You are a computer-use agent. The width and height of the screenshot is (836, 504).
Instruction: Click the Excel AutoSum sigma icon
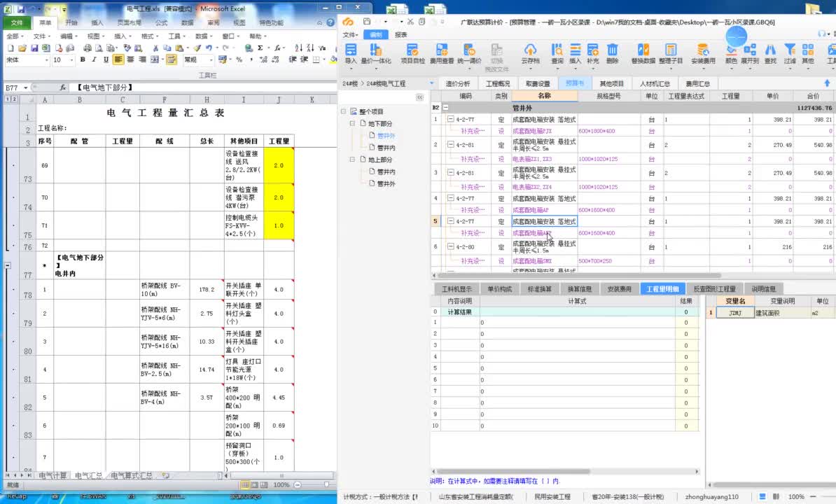pyautogui.click(x=260, y=48)
